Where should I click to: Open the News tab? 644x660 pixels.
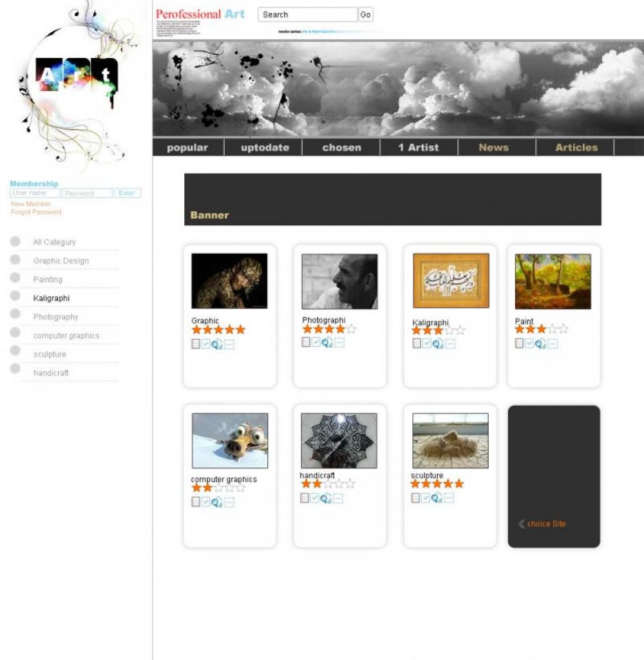(x=494, y=147)
